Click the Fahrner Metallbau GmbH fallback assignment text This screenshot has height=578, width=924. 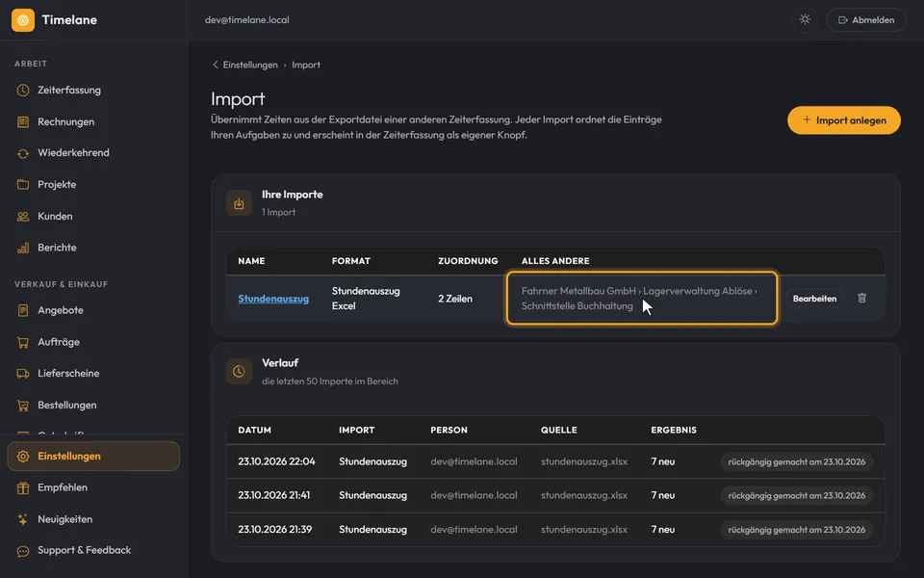click(x=639, y=299)
